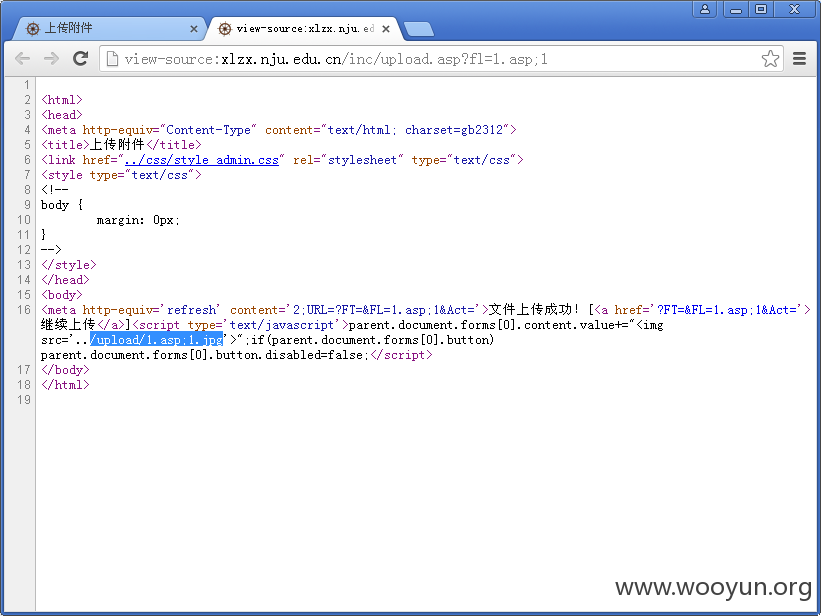Click the charset=gb2312 meta line
The width and height of the screenshot is (821, 616).
point(279,130)
